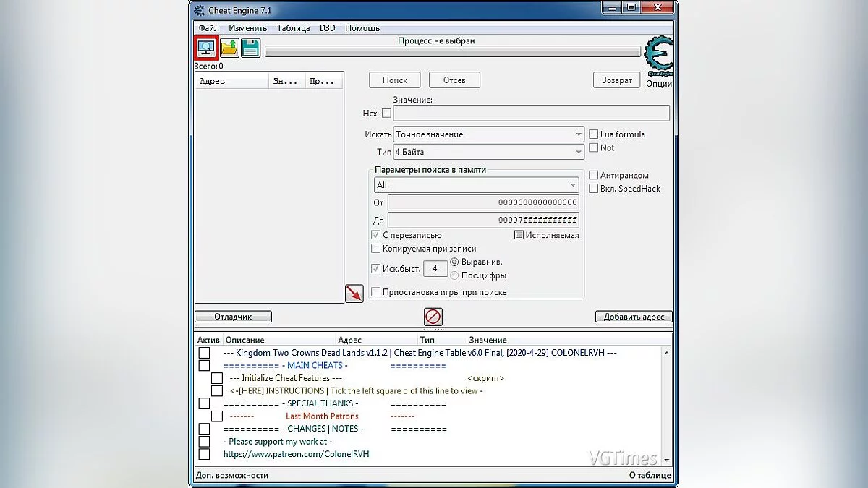The width and height of the screenshot is (868, 488).
Task: Activate Kingdom Two Crowns table header entry
Action: pos(204,353)
